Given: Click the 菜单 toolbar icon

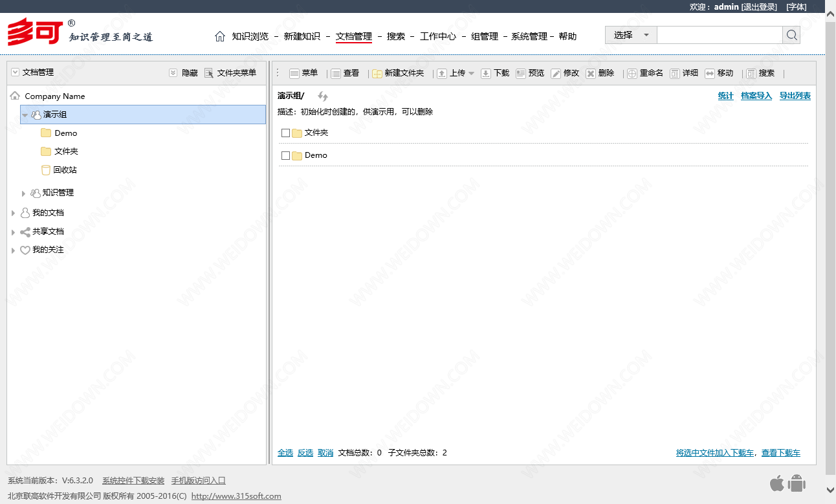Looking at the screenshot, I should (294, 74).
